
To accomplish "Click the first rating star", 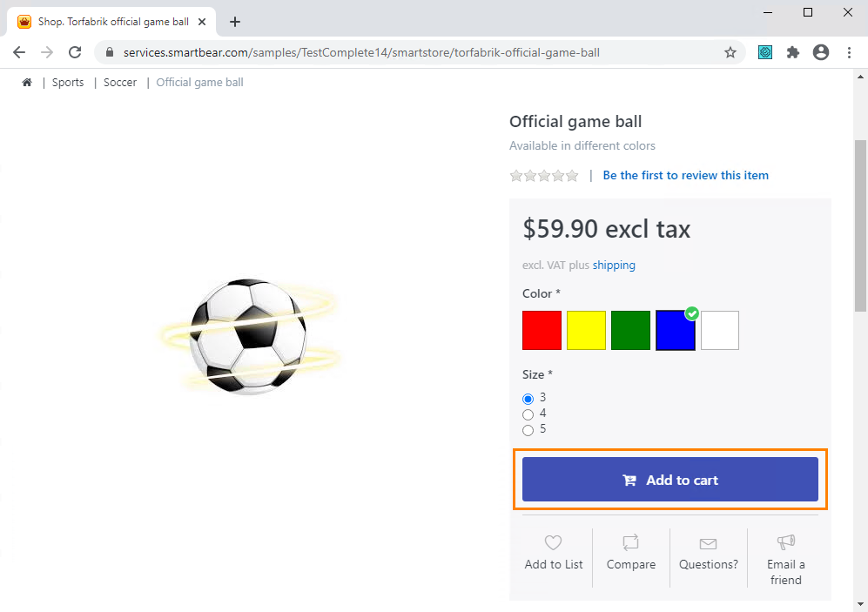I will pyautogui.click(x=515, y=175).
